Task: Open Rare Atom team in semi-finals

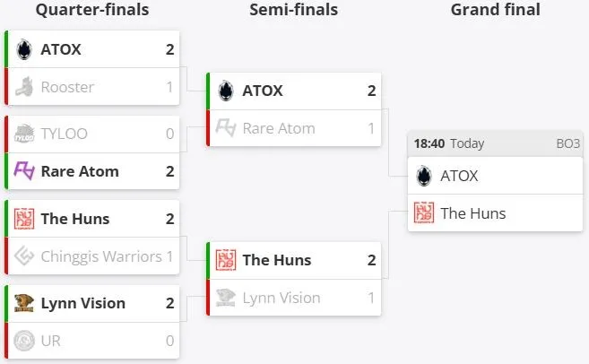Action: pyautogui.click(x=279, y=128)
